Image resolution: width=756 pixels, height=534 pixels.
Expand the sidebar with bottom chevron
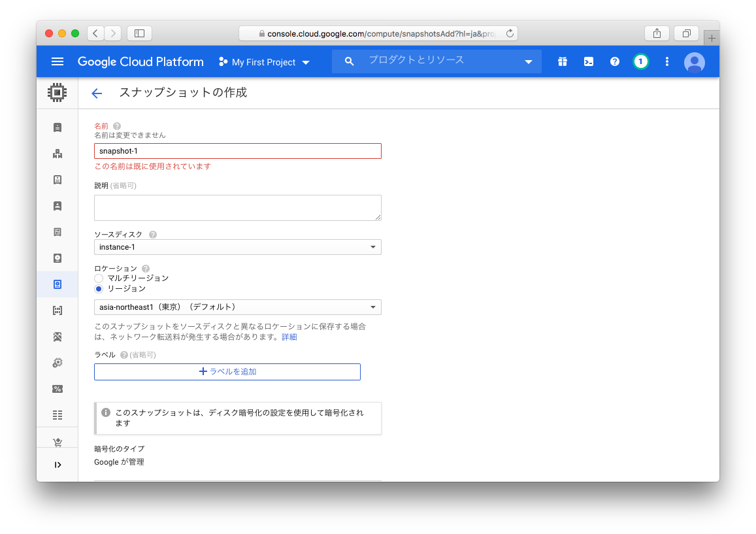pos(58,465)
